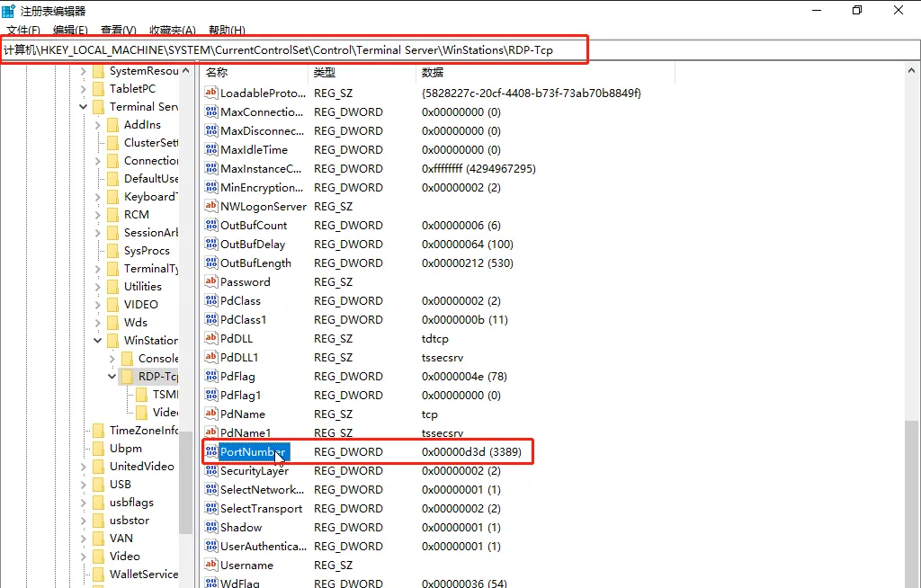
Task: Expand the AddIns subkey arrow
Action: pos(98,125)
